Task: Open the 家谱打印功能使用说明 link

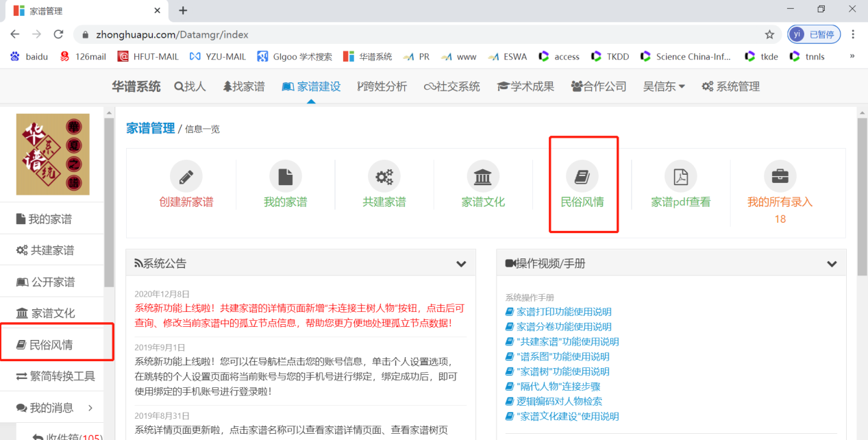Action: 563,312
